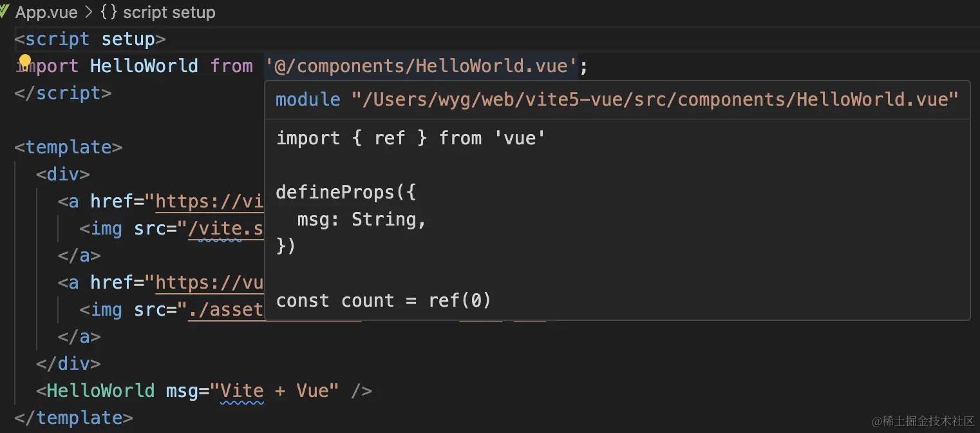Click the /vite.s image src path
The height and width of the screenshot is (433, 980).
[x=225, y=229]
